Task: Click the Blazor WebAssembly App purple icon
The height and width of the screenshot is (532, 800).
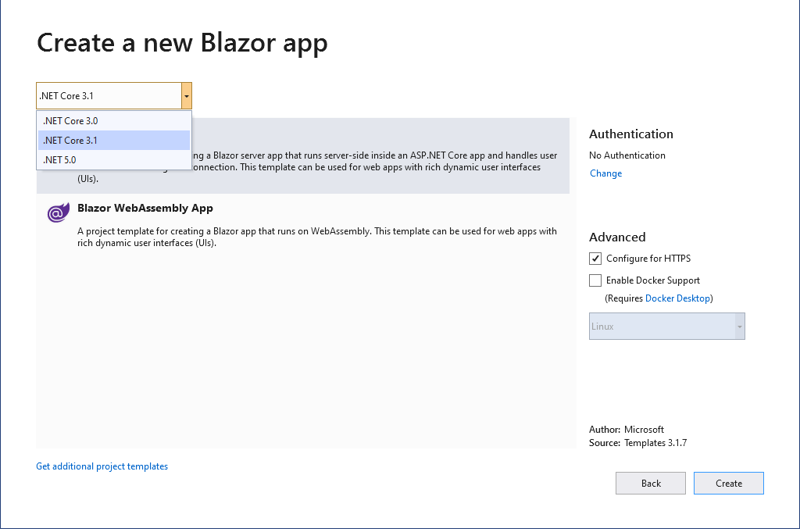Action: point(58,212)
